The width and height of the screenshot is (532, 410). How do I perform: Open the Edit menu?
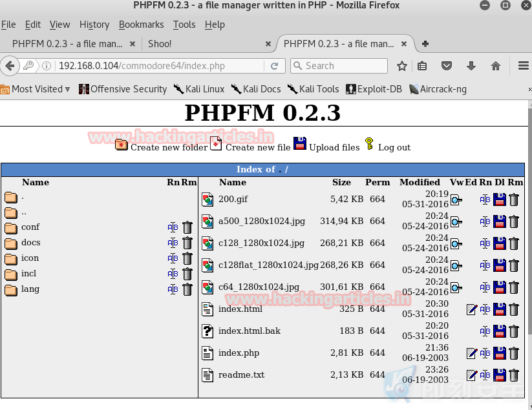click(33, 25)
